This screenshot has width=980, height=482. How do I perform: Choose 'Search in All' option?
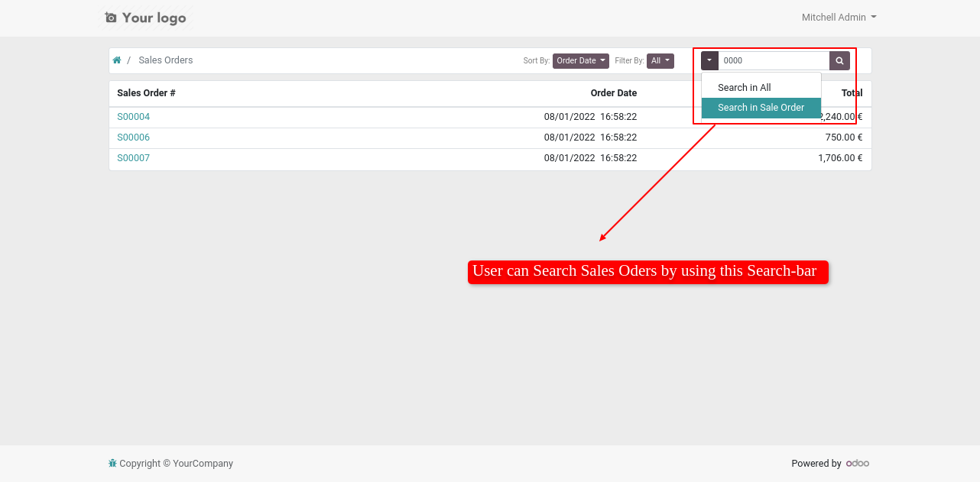(x=761, y=88)
